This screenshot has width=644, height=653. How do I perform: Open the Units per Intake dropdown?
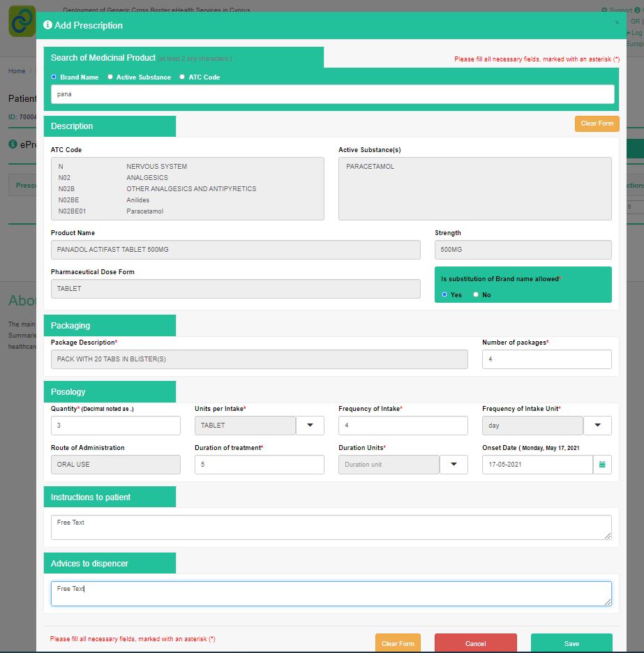pyautogui.click(x=310, y=426)
